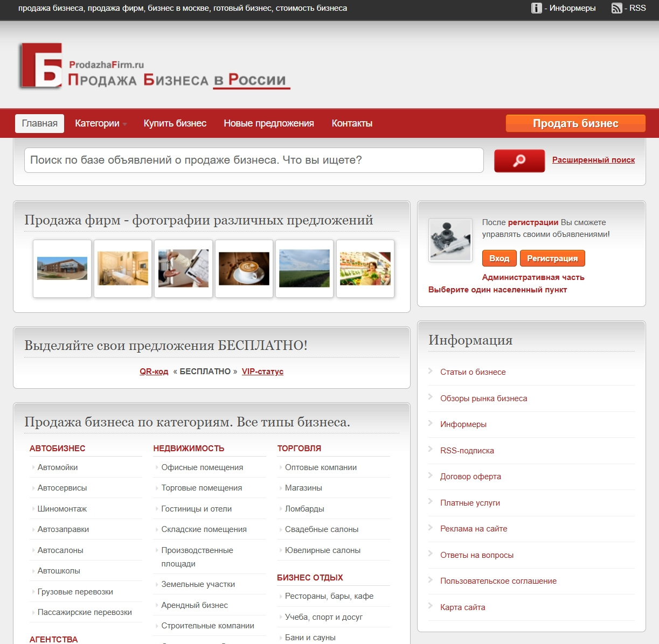
Task: Click the Продать бизнес orange button
Action: [x=575, y=123]
